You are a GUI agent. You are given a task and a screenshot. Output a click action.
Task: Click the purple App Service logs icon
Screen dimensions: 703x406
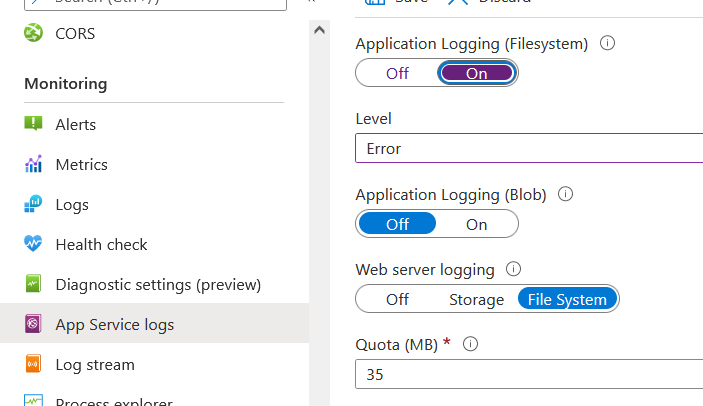33,324
